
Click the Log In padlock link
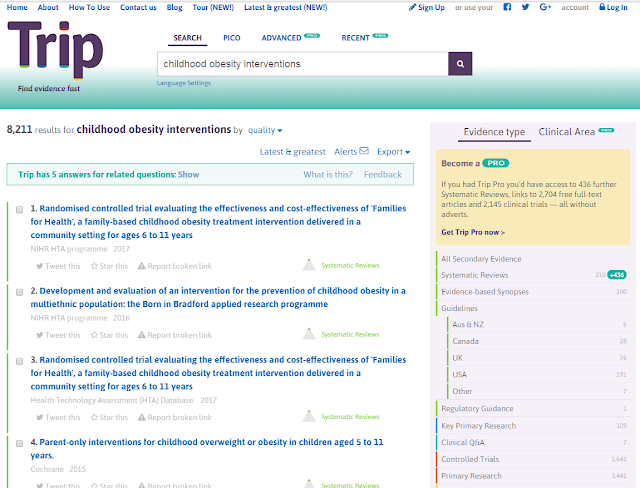[x=613, y=7]
